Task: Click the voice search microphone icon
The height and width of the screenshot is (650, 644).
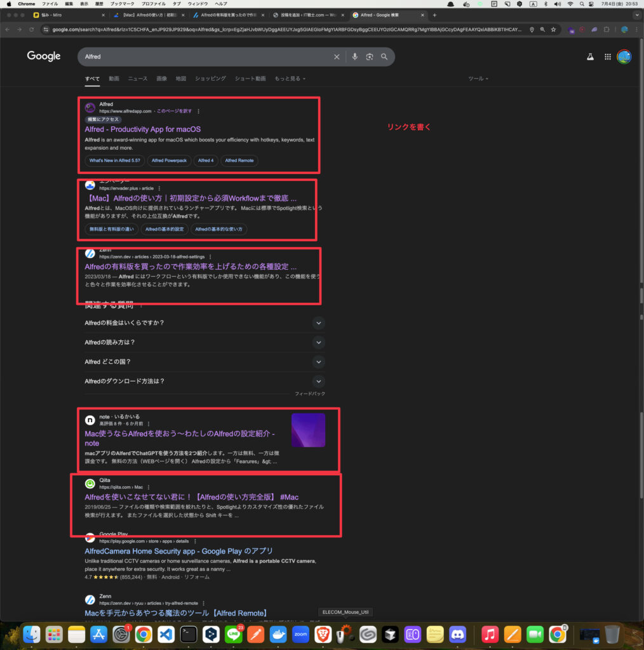Action: [354, 56]
